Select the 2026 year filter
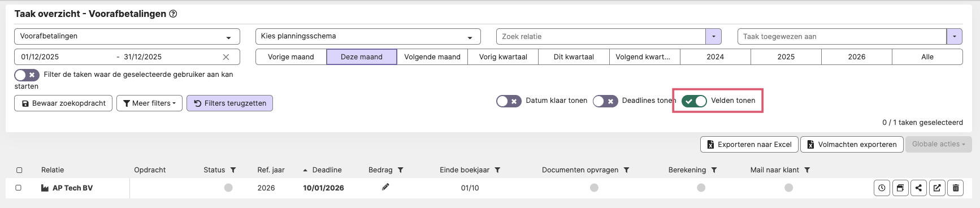 tap(857, 57)
